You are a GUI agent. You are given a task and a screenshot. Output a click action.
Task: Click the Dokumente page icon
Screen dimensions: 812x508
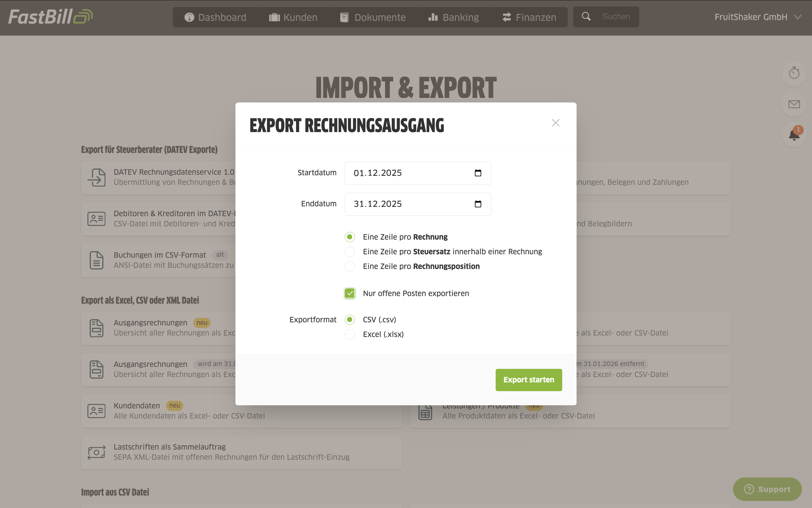point(344,17)
